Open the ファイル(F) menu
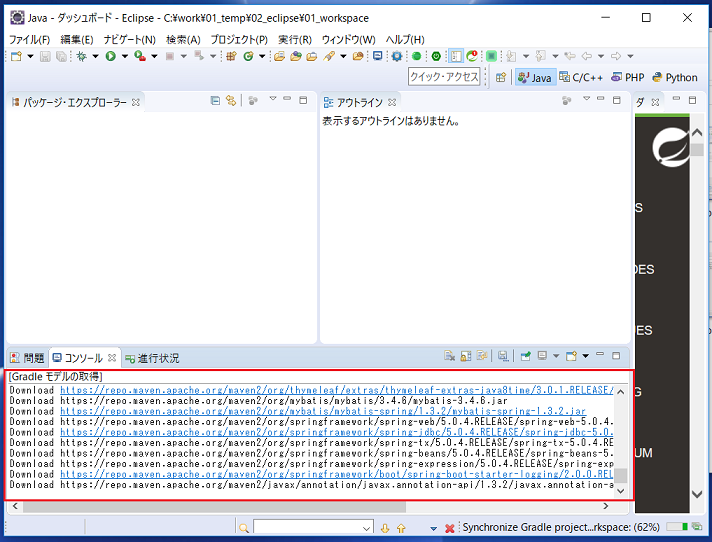 (30, 40)
